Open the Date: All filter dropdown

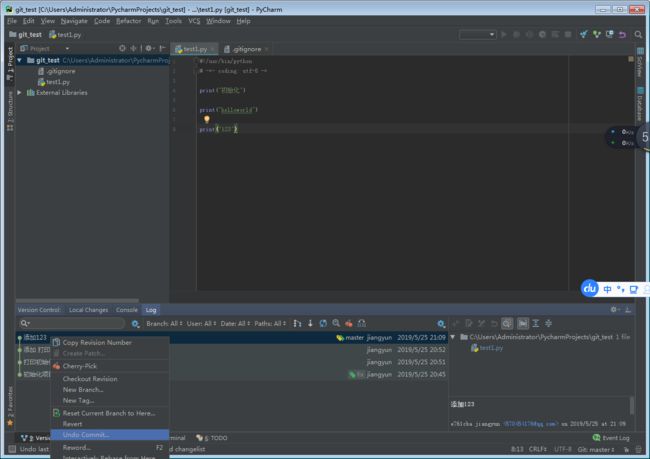[x=235, y=323]
